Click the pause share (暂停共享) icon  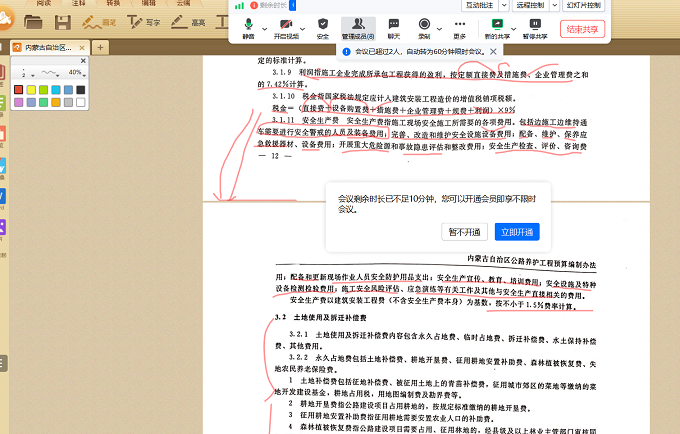tap(534, 23)
